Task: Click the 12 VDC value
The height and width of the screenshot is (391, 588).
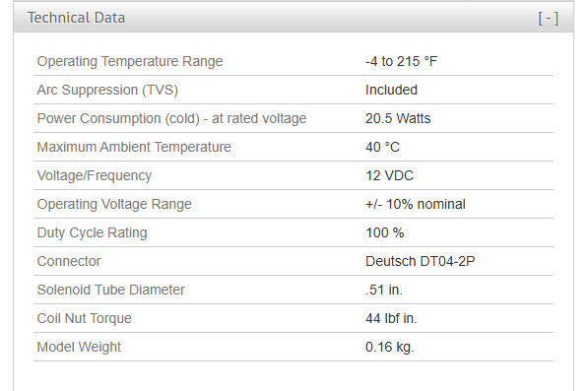Action: point(389,176)
